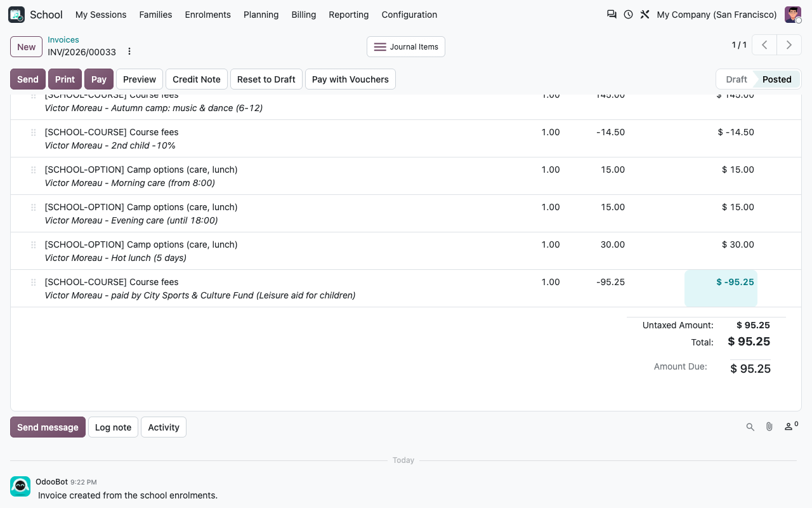This screenshot has height=508, width=812.
Task: Click the Pay with Vouchers button
Action: pyautogui.click(x=350, y=79)
